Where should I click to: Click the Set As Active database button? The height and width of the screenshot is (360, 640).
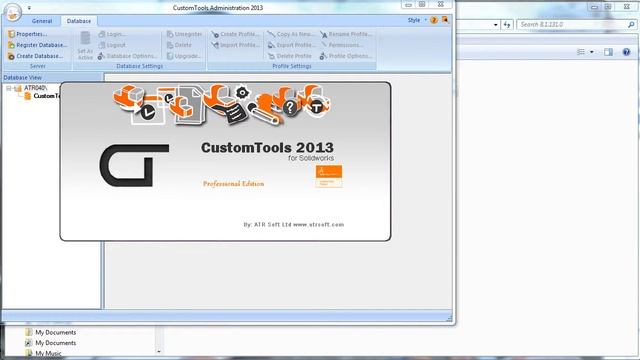coord(85,46)
